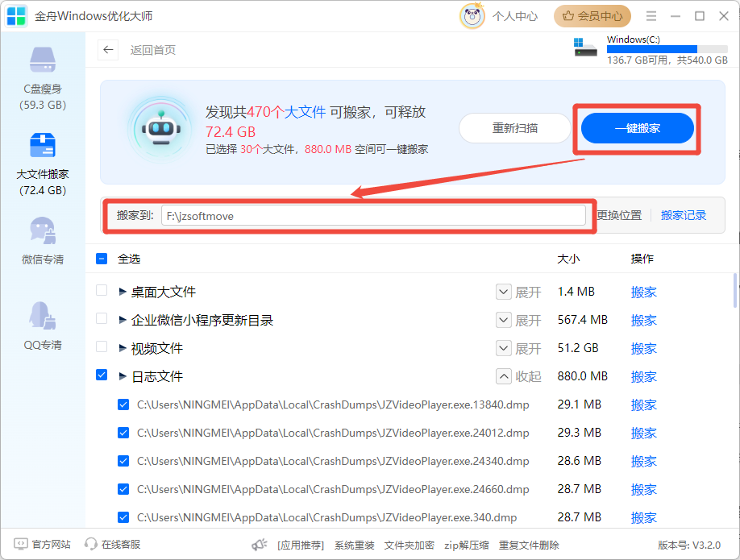Open zip解压缩 recommendation
This screenshot has width=740, height=560.
click(466, 545)
